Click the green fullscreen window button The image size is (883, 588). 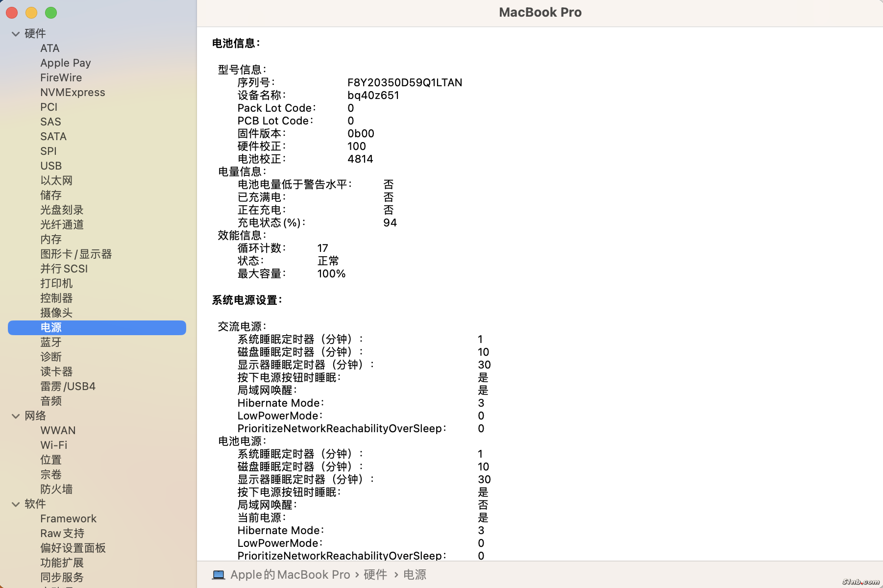(x=51, y=13)
